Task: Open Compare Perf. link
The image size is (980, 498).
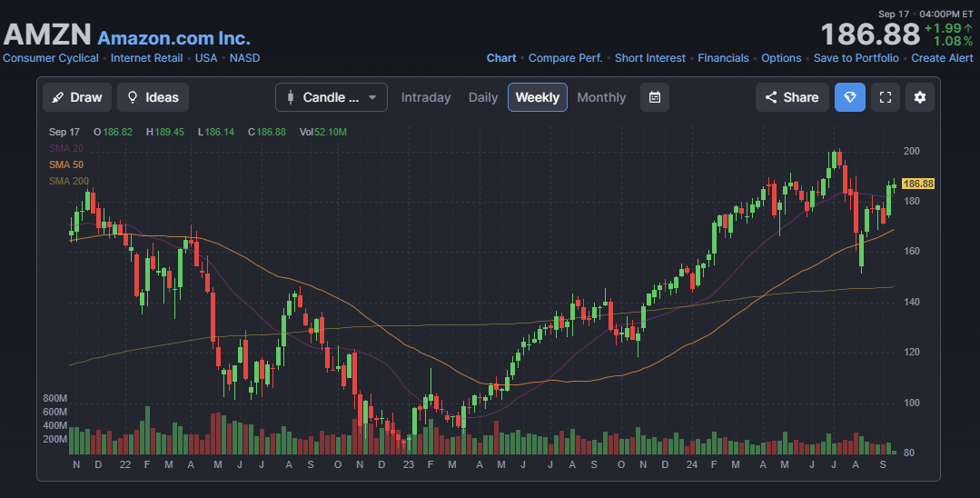Action: coord(565,57)
